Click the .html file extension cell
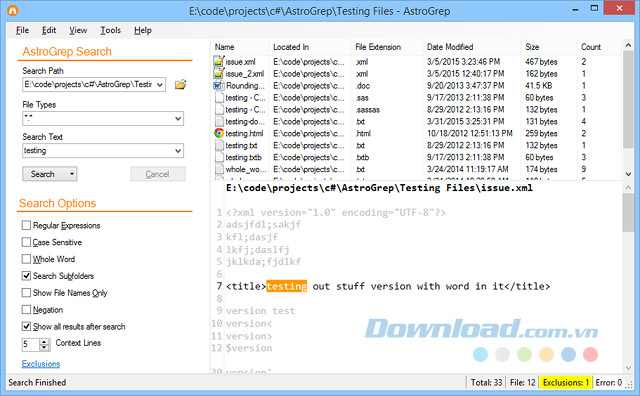 click(x=363, y=133)
